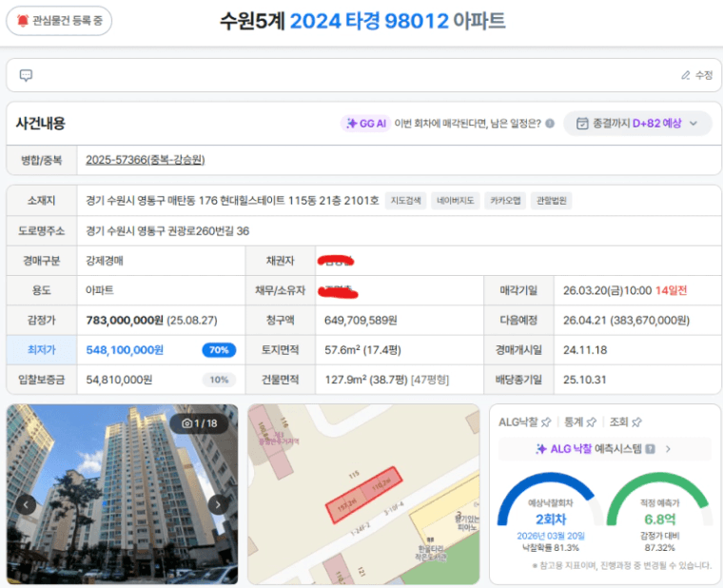Show previous property photo with left arrow
Viewport: 723px width, 588px height.
pos(27,504)
